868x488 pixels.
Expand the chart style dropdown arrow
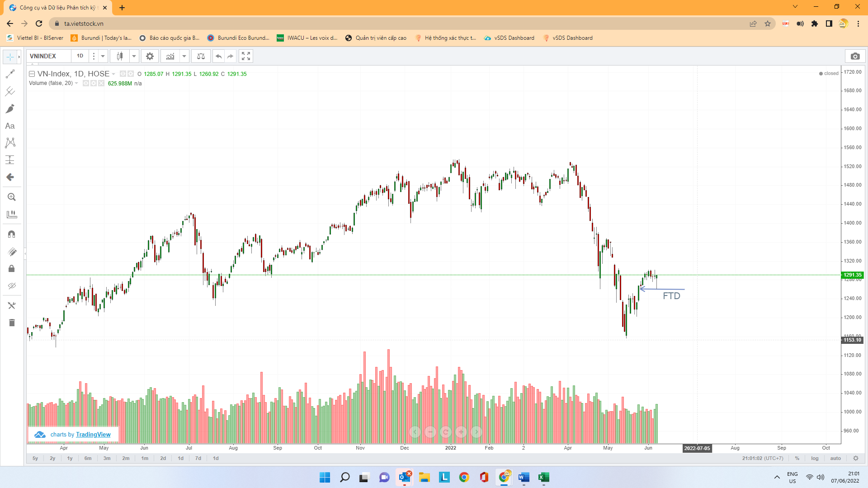point(134,56)
